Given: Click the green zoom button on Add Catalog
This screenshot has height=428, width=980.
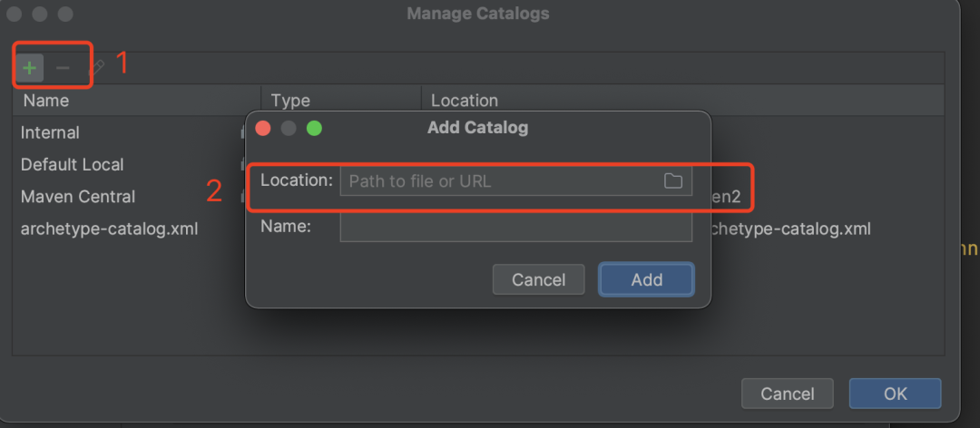Looking at the screenshot, I should point(314,128).
